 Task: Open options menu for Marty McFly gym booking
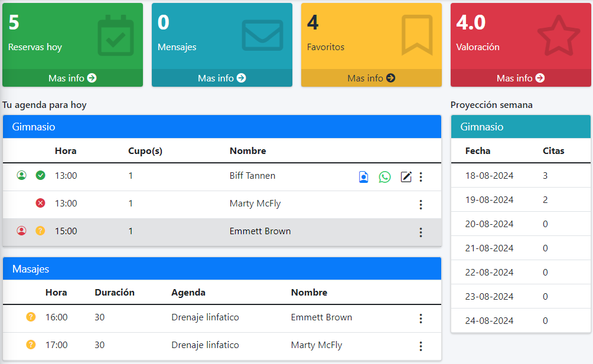tap(421, 205)
